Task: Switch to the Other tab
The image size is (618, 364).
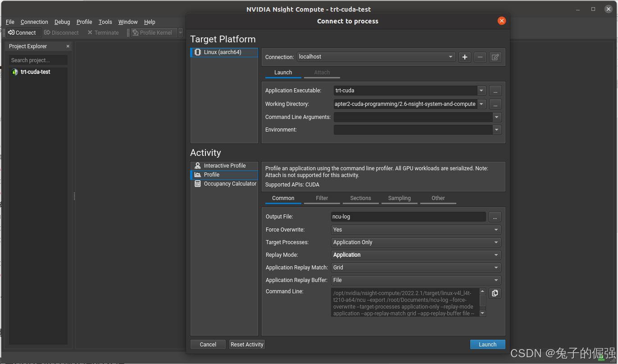Action: coord(438,198)
